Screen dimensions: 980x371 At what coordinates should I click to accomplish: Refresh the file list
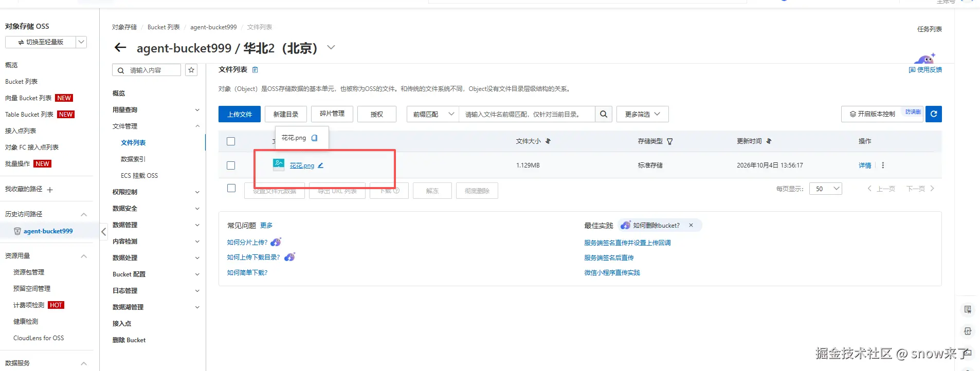934,114
